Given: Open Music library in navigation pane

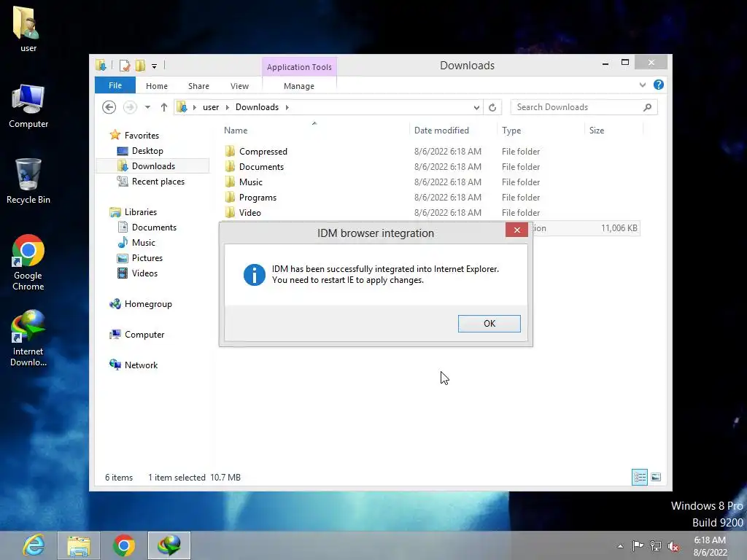Looking at the screenshot, I should point(144,242).
